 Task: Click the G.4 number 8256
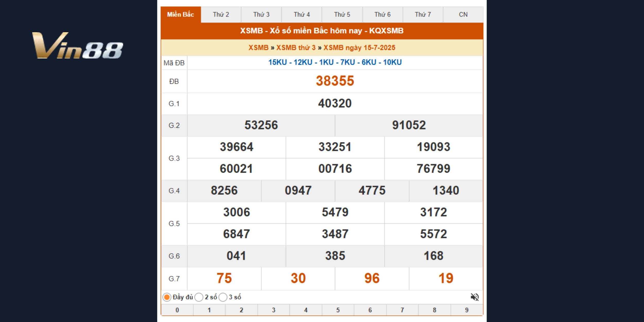pyautogui.click(x=224, y=191)
